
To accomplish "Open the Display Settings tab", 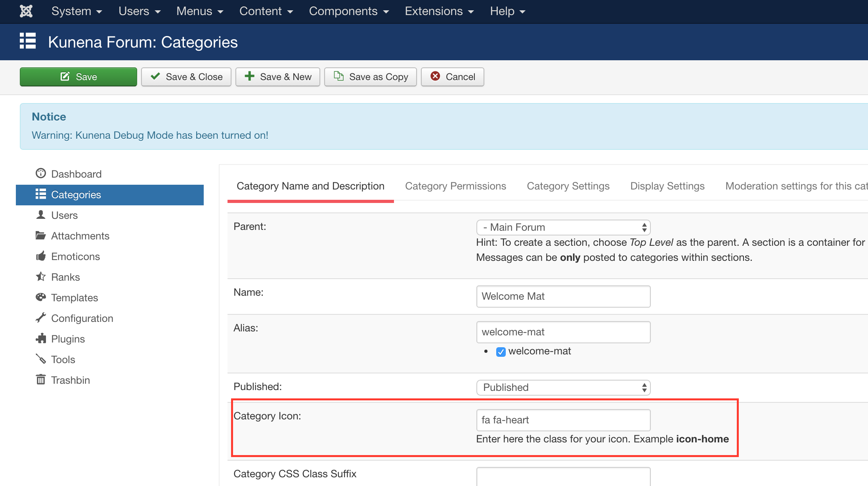I will tap(667, 186).
